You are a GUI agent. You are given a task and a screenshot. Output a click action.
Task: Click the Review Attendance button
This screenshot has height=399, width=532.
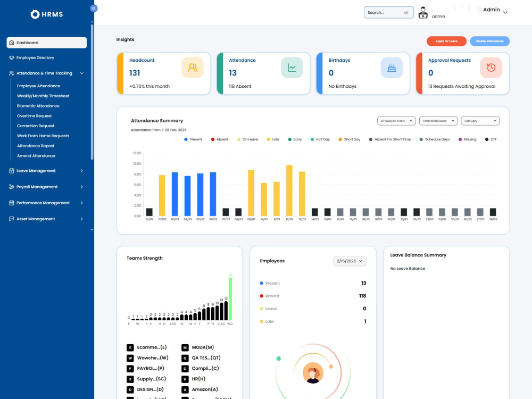click(489, 41)
